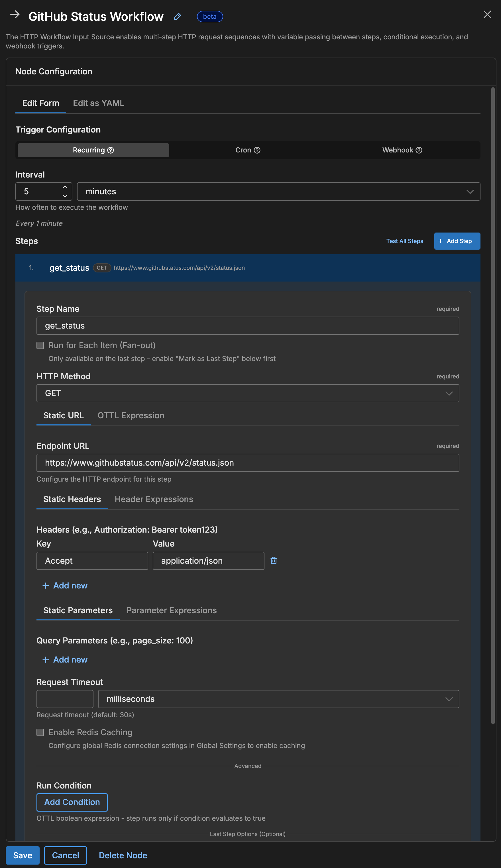501x868 pixels.
Task: Open the interval unit dropdown showing minutes
Action: coord(470,191)
